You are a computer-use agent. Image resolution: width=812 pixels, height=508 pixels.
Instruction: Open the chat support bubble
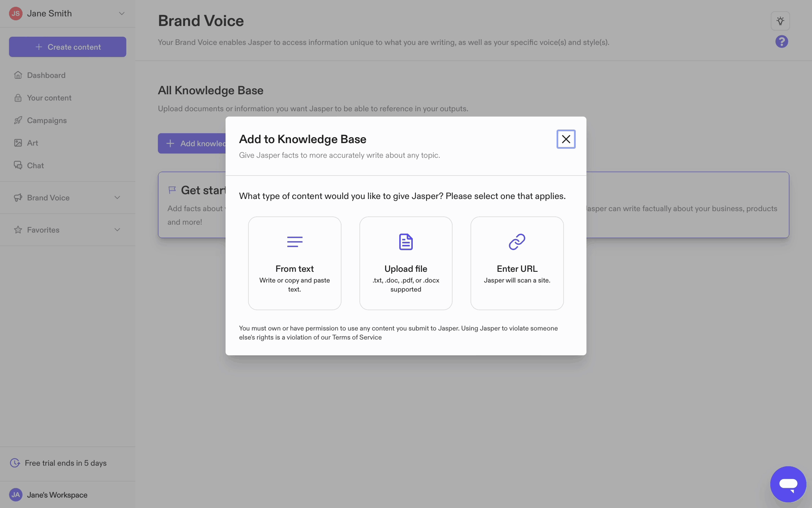point(788,484)
